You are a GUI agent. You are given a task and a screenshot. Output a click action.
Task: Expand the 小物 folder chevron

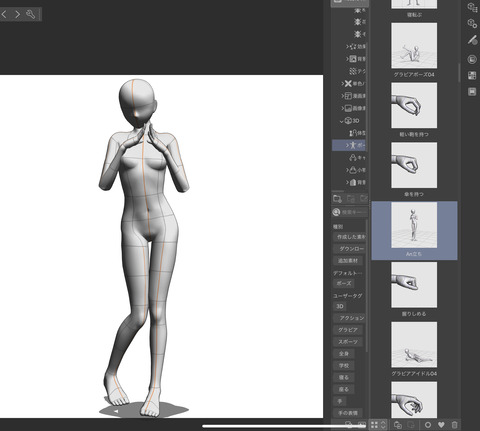tap(347, 170)
